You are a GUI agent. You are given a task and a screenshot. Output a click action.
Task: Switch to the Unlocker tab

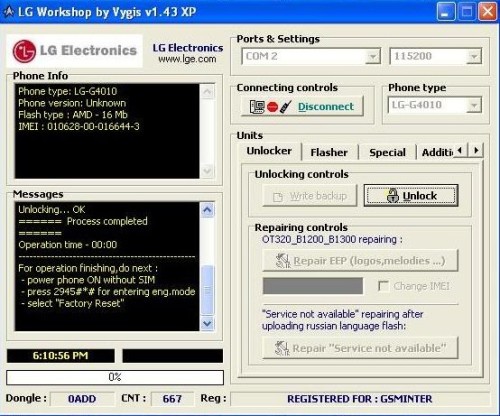pos(269,151)
